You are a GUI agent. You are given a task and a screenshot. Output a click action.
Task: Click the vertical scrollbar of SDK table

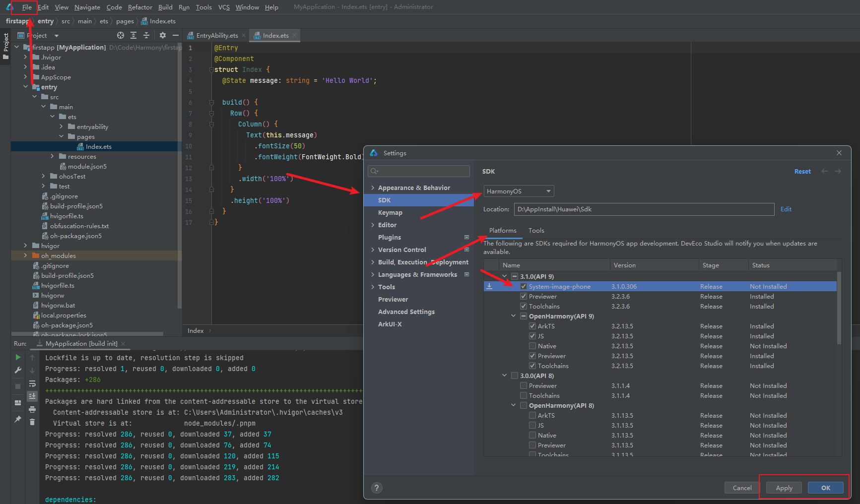point(839,308)
